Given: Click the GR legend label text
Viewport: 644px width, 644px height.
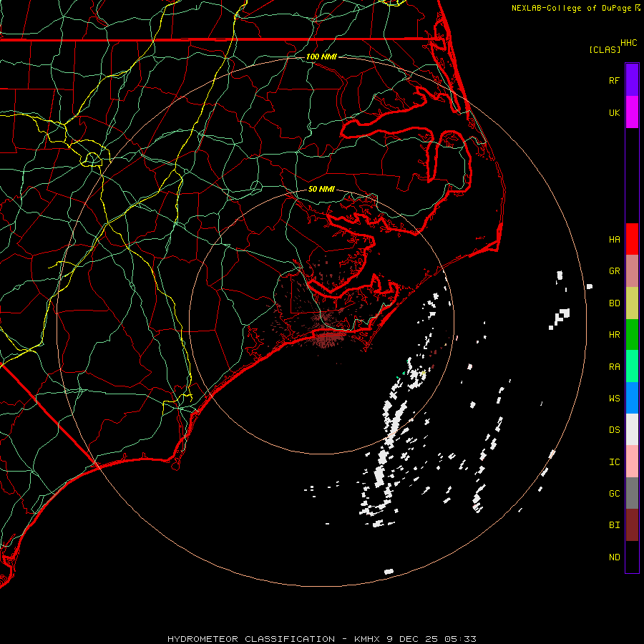Looking at the screenshot, I should point(614,271).
